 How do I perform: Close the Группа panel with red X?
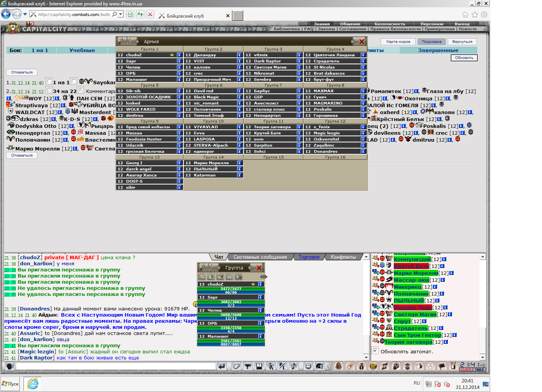(259, 268)
